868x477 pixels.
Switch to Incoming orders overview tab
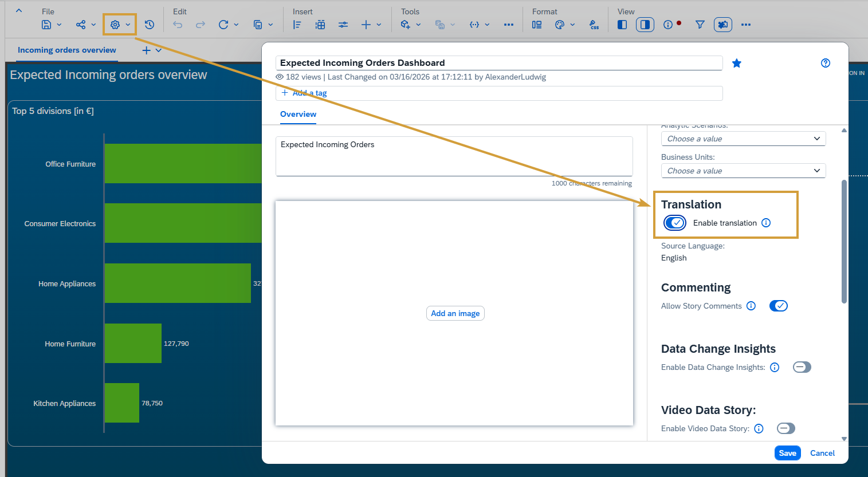pyautogui.click(x=67, y=50)
